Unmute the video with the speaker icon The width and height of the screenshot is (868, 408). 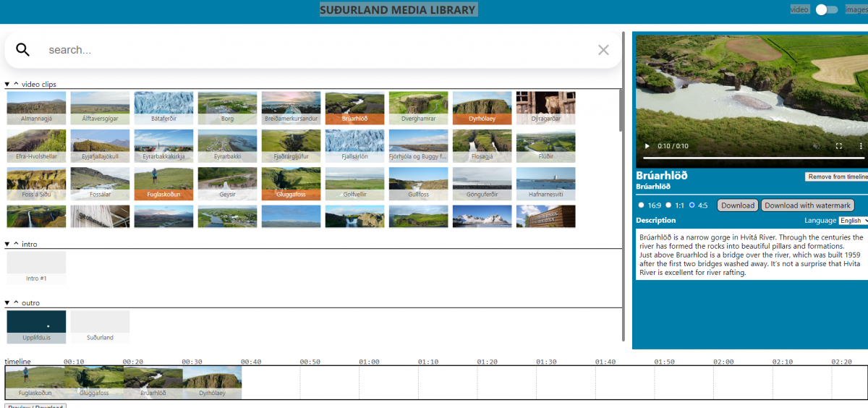coord(816,146)
